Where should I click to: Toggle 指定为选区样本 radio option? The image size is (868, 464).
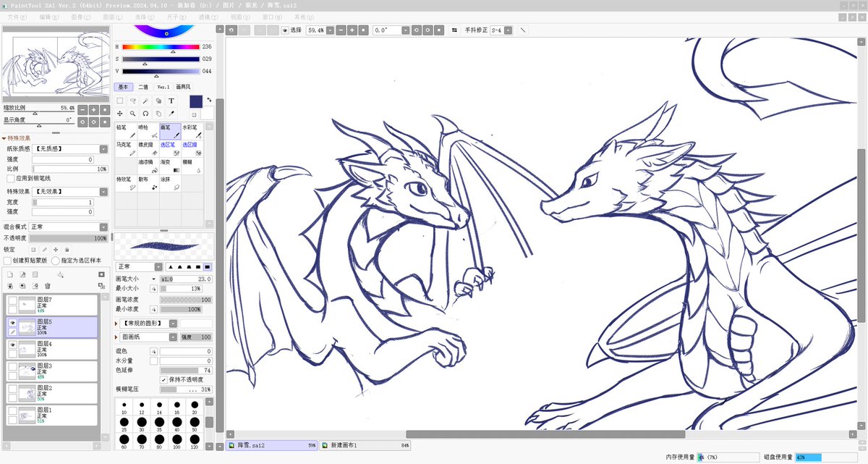55,260
